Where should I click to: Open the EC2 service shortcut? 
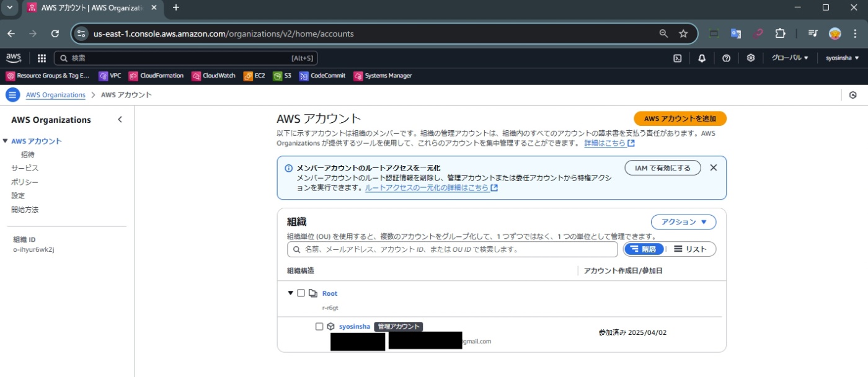point(254,76)
